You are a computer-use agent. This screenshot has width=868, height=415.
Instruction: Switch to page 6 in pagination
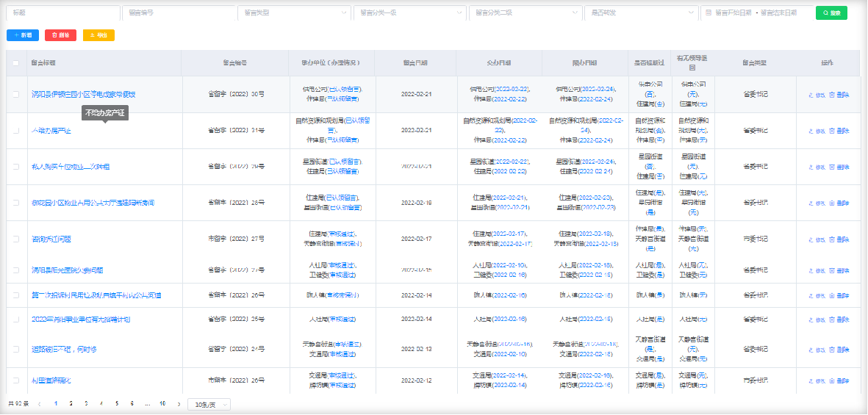pos(132,404)
